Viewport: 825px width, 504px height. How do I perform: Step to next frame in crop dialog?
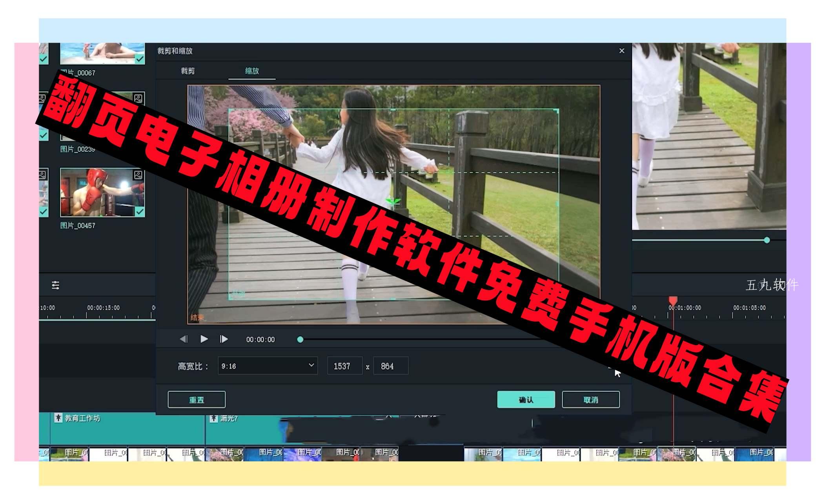click(x=224, y=339)
